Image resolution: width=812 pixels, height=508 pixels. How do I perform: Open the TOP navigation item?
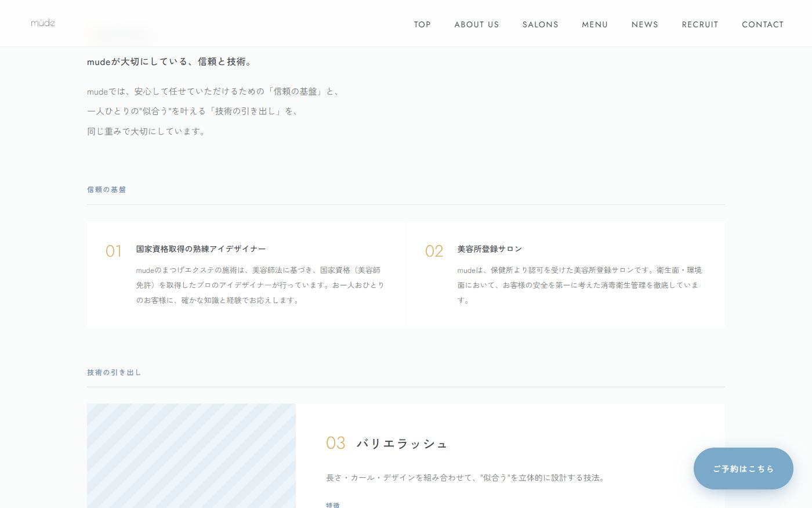[x=422, y=24]
